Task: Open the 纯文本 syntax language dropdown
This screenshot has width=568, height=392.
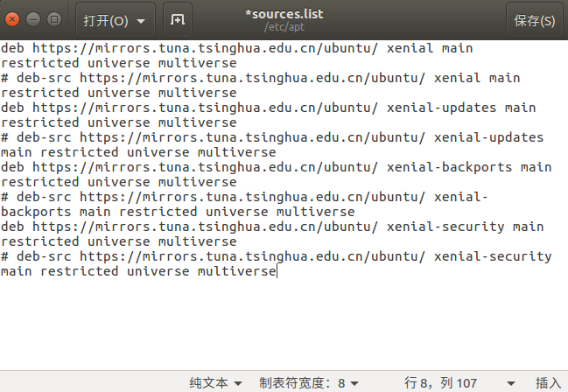Action: click(215, 383)
